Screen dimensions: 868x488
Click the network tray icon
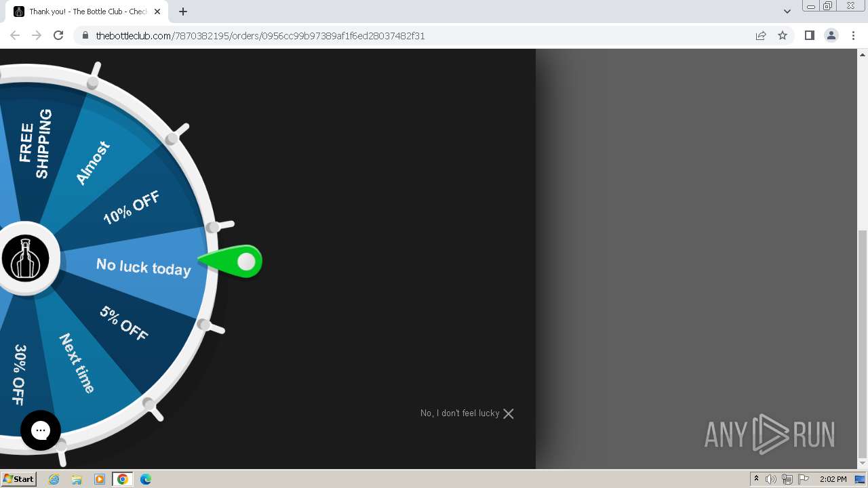coord(787,479)
